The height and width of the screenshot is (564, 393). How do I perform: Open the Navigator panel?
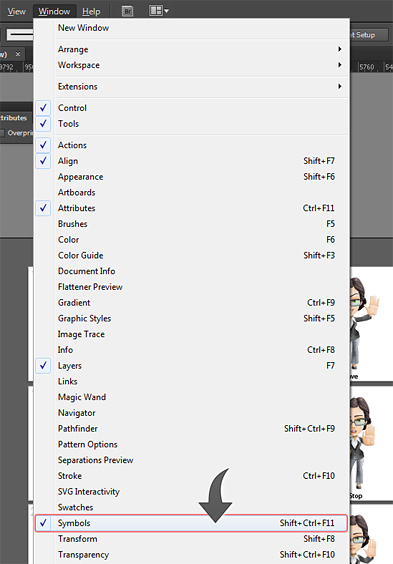pyautogui.click(x=192, y=413)
